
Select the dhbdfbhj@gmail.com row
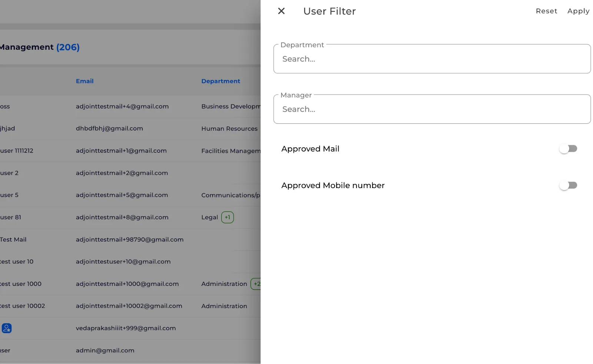point(130,128)
